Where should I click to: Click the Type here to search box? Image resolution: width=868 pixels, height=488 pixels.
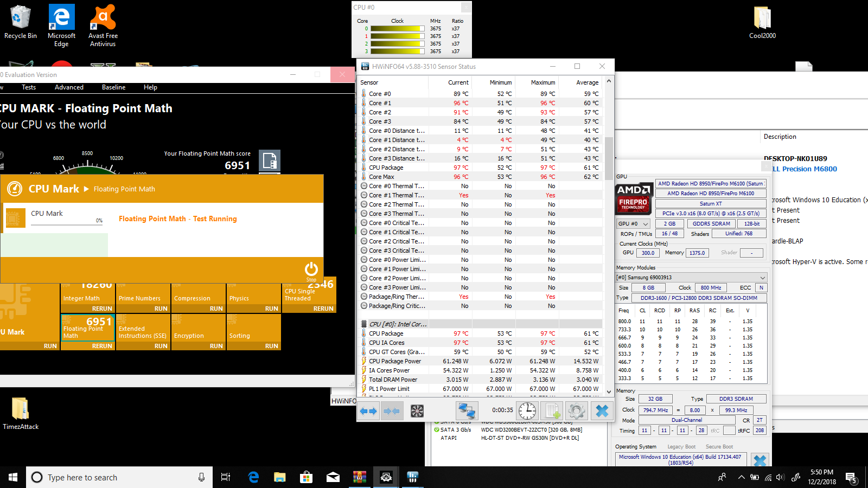coord(119,477)
